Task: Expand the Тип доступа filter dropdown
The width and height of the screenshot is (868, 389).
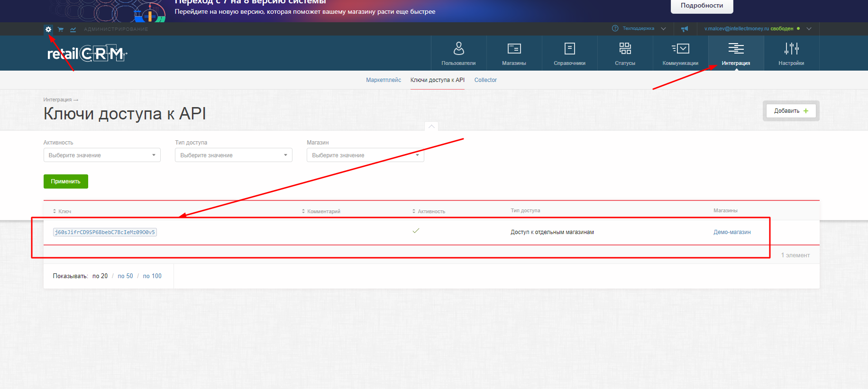Action: coord(233,155)
